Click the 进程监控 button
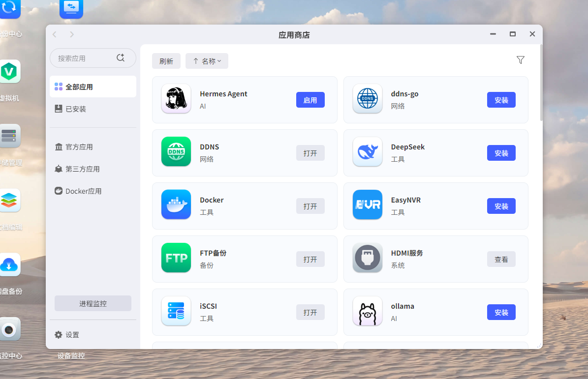Viewport: 588px width, 379px height. [x=93, y=303]
